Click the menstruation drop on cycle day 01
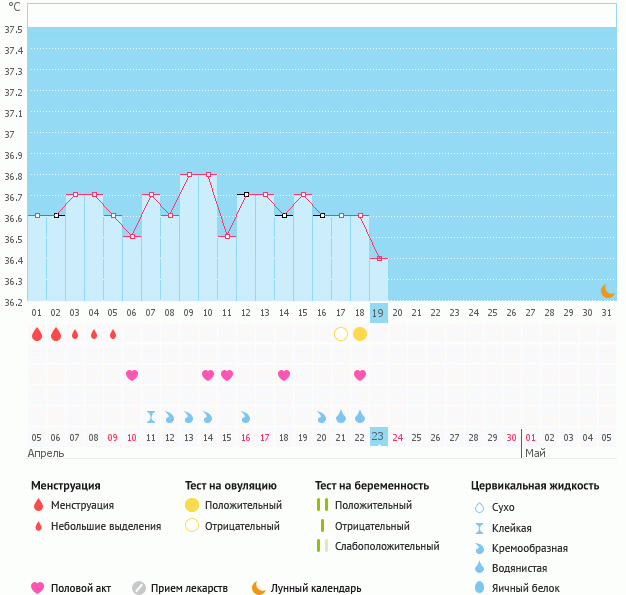 point(37,334)
